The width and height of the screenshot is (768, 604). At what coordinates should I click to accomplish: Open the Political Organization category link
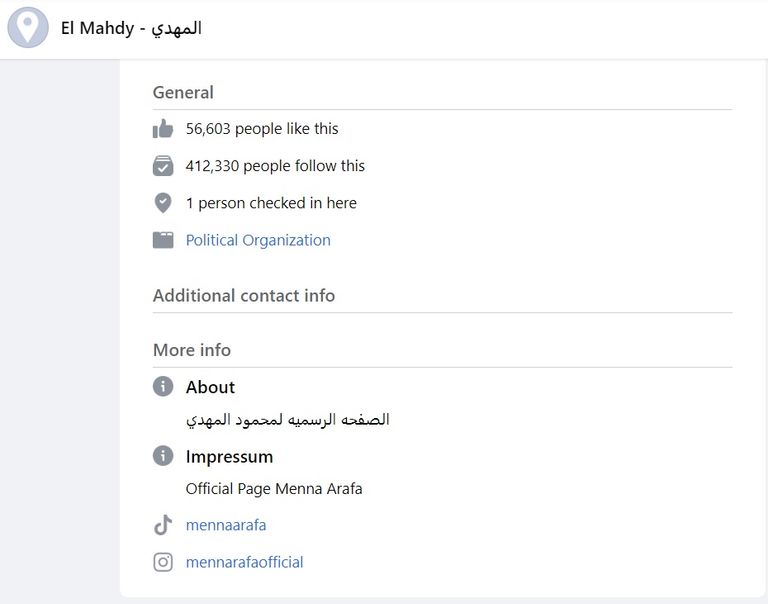(258, 240)
